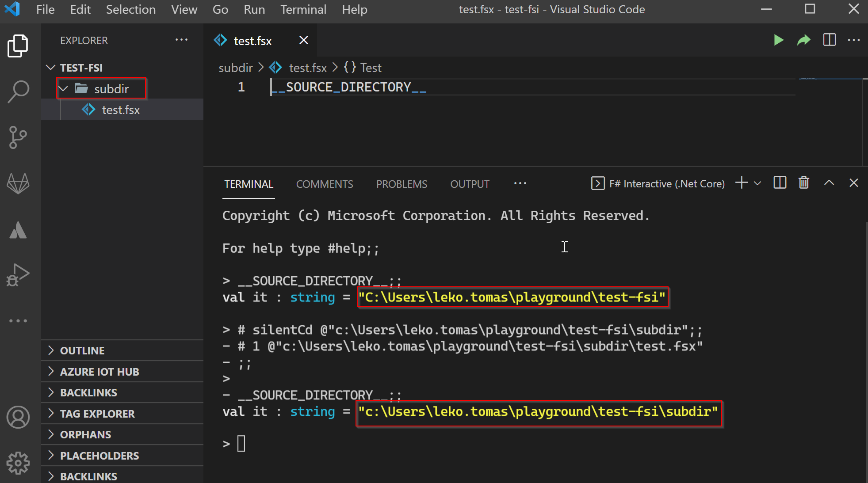Image resolution: width=868 pixels, height=483 pixels.
Task: Run the test.fsx script with the green play button
Action: click(x=779, y=40)
